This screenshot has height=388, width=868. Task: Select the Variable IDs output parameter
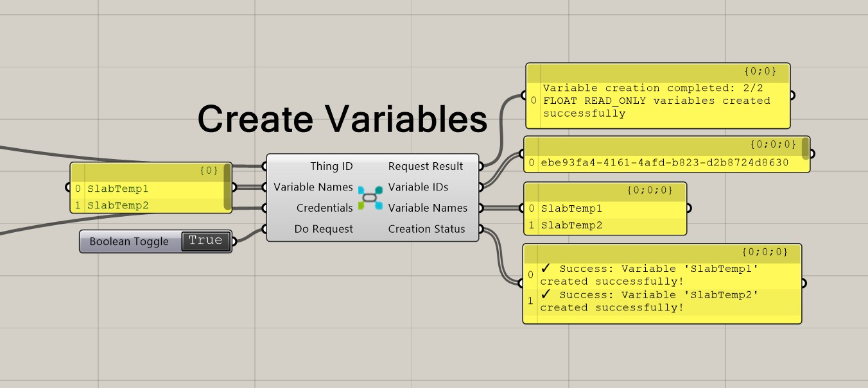click(x=418, y=187)
